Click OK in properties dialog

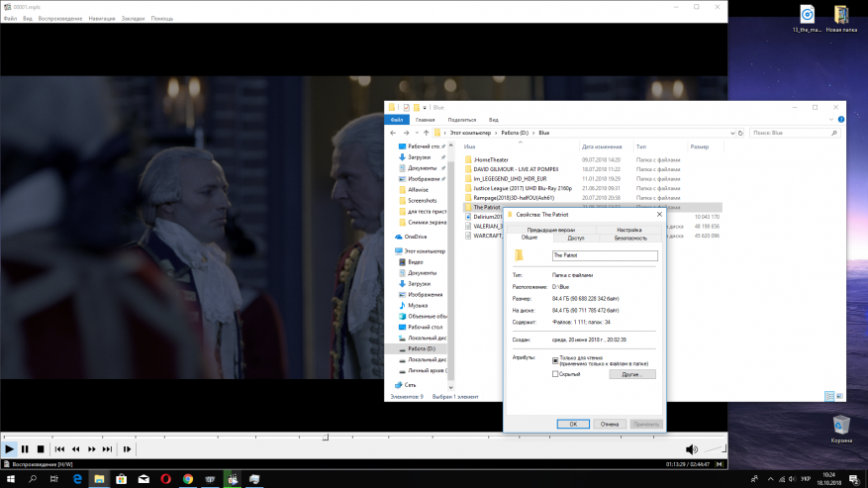(573, 425)
